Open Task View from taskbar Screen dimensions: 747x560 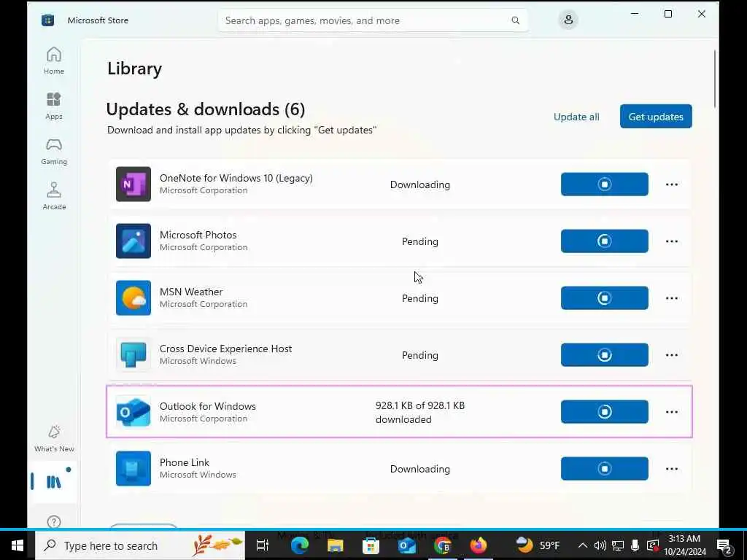point(262,545)
